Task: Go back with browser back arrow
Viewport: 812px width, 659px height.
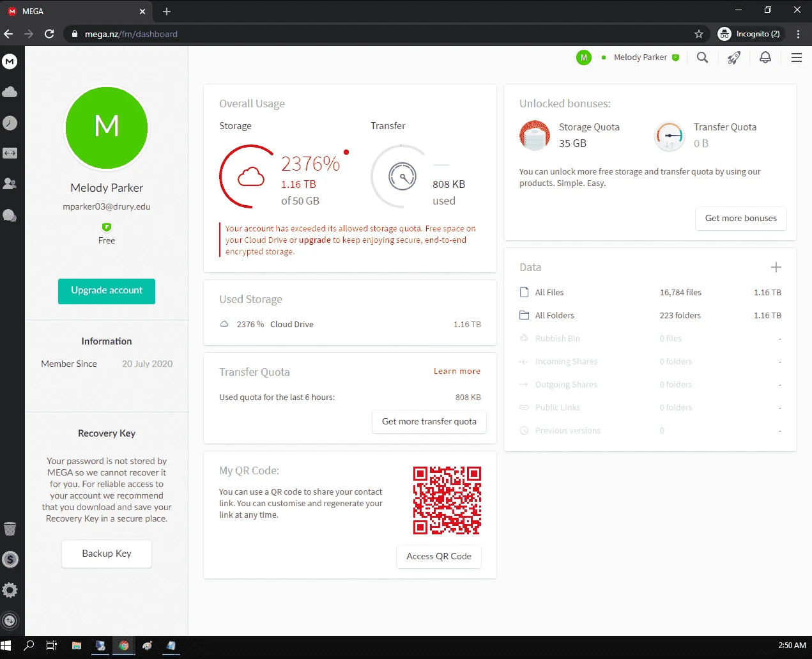Action: [8, 34]
